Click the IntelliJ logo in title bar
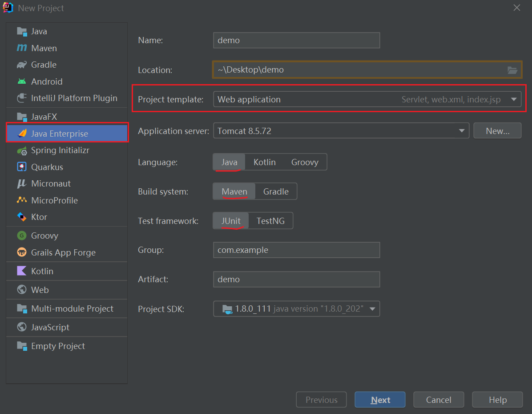 click(x=8, y=8)
